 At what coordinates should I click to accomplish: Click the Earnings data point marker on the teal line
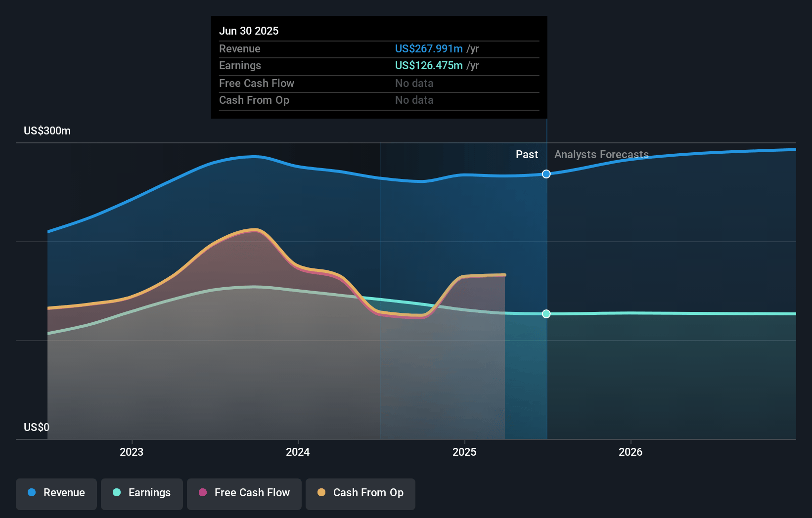click(x=546, y=314)
